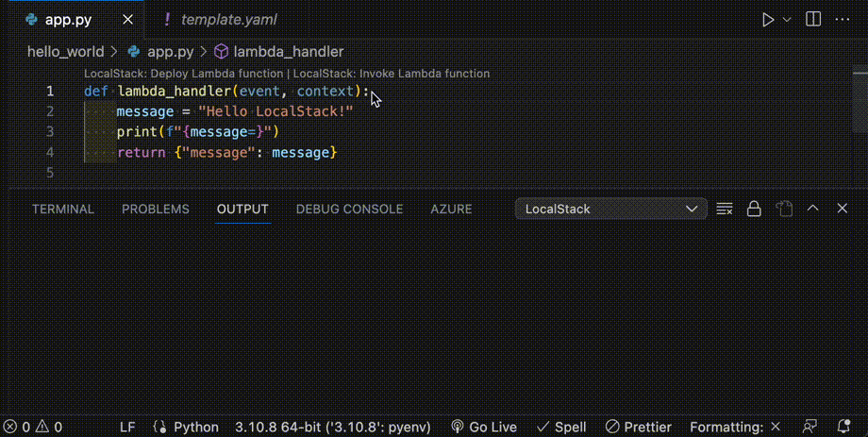The image size is (868, 437).
Task: Click the Prettier status bar item
Action: [639, 427]
